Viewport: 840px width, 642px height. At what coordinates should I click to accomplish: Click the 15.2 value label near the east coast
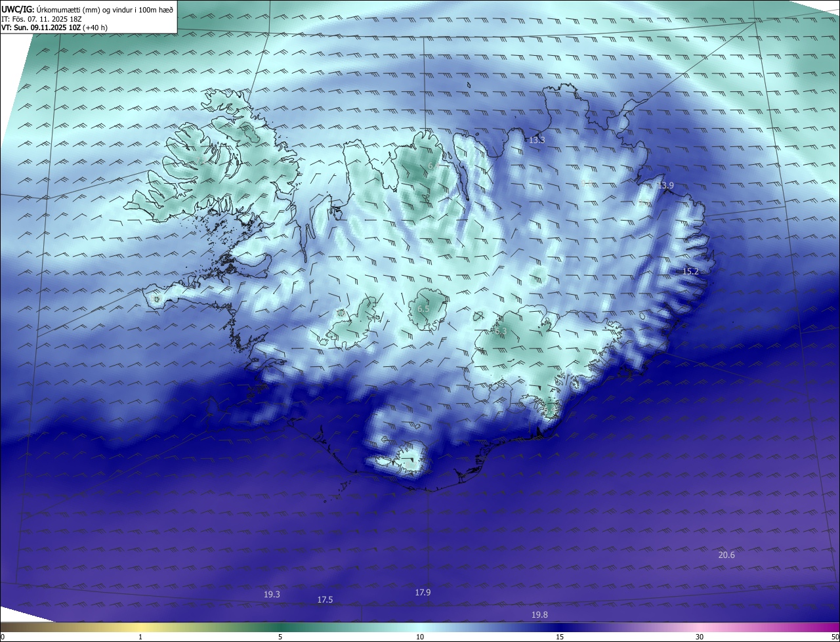690,271
